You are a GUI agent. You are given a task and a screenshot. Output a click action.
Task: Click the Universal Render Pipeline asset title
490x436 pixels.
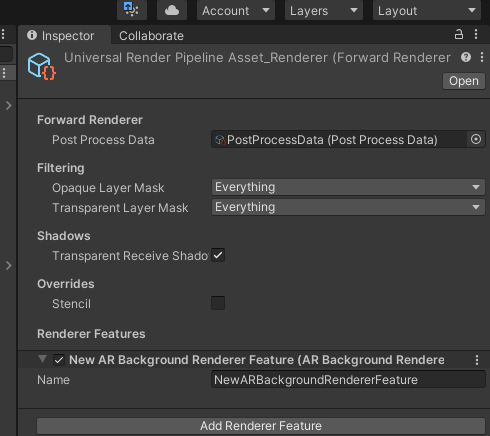(257, 58)
